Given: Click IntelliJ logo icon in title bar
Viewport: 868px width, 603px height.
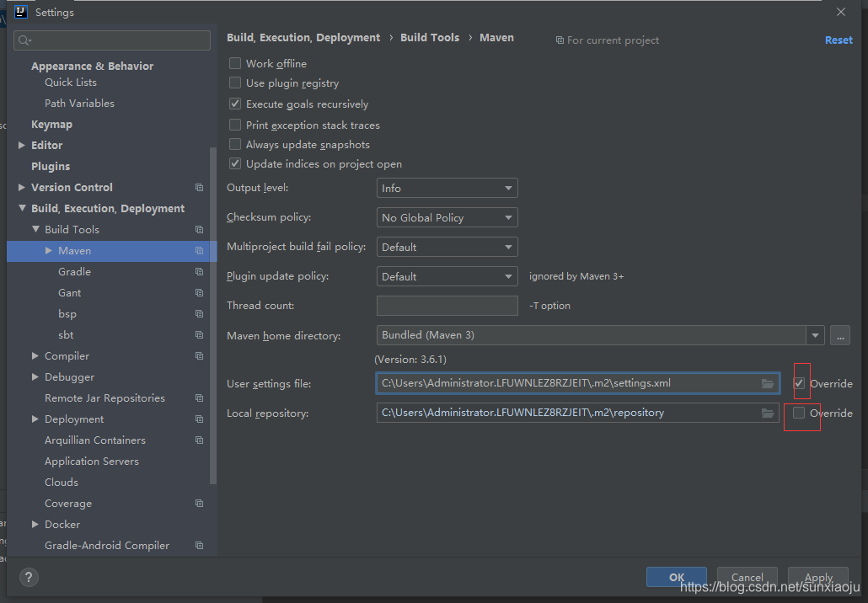Looking at the screenshot, I should tap(20, 12).
